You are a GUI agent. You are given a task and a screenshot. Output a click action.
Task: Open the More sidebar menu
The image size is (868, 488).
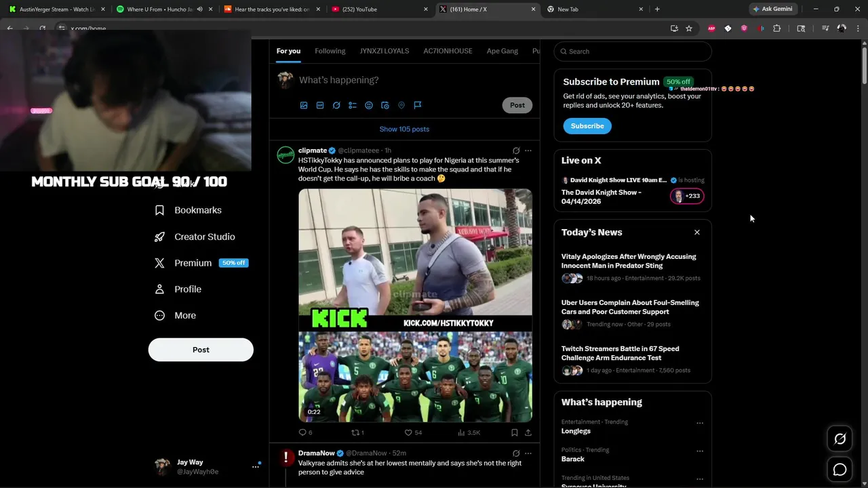click(x=176, y=315)
